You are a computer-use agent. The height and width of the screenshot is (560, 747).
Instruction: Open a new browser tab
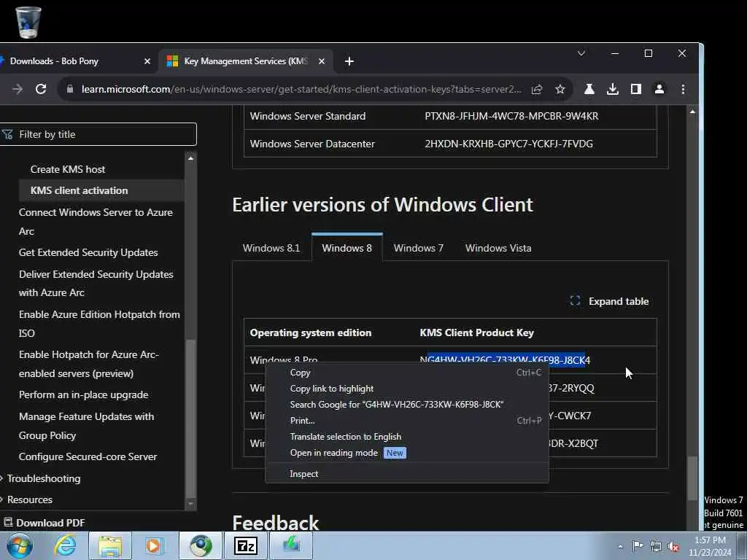coord(349,61)
